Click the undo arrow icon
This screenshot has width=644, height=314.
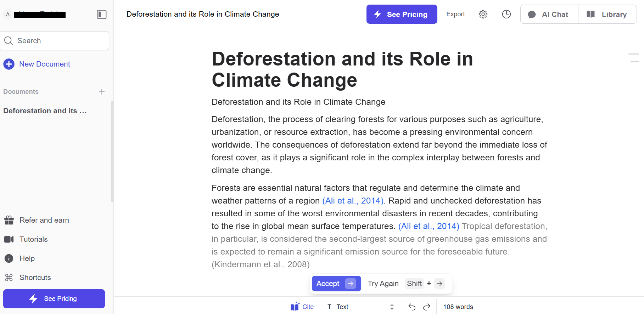click(412, 307)
